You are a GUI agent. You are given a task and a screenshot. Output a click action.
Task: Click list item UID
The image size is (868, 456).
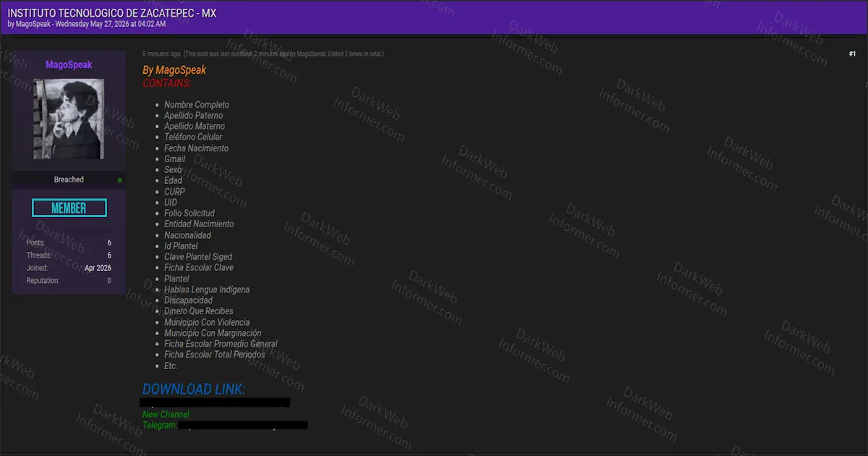tap(171, 203)
